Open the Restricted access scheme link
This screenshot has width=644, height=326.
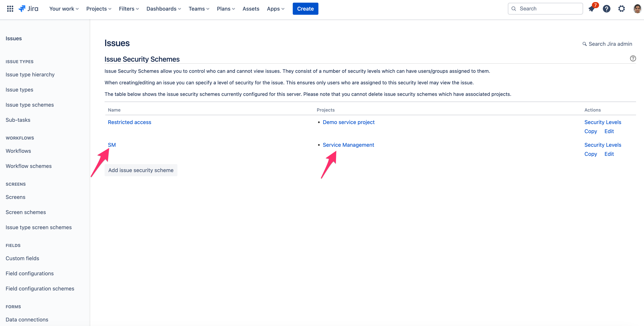pos(129,122)
